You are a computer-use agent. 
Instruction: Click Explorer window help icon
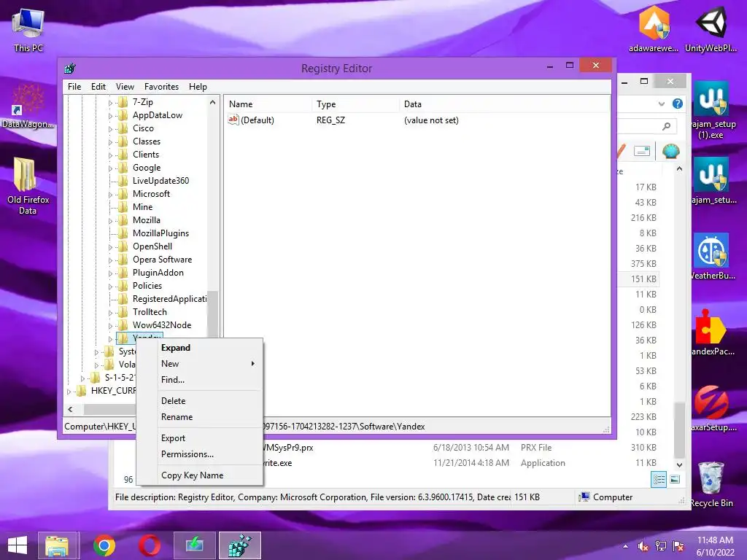(x=678, y=104)
